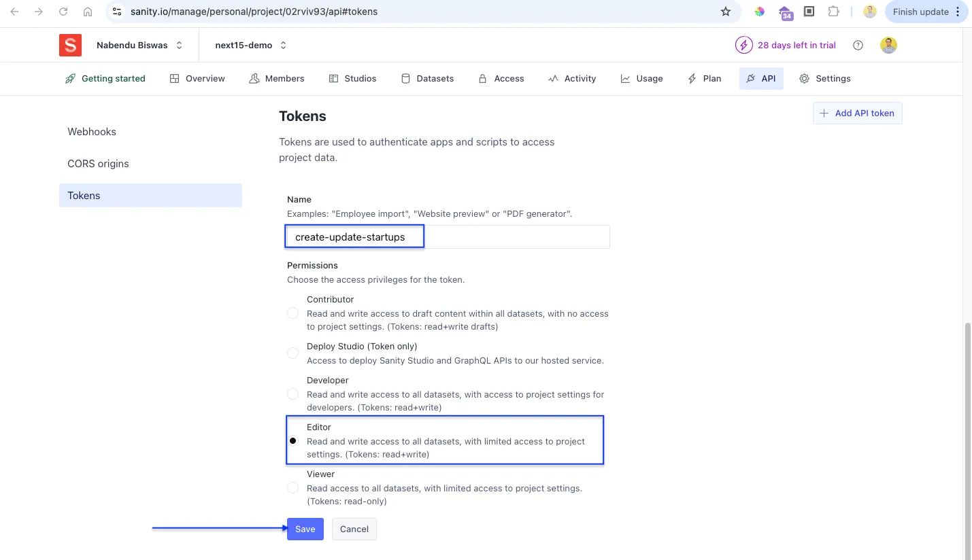
Task: Switch to the Members tab
Action: [277, 78]
